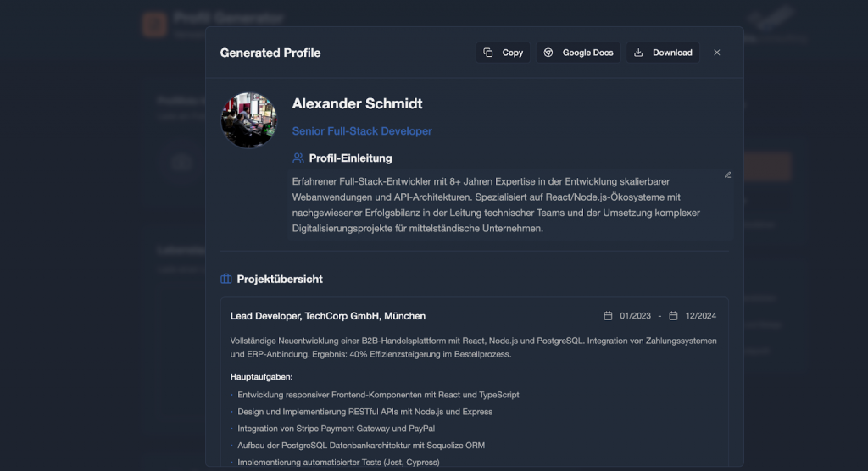This screenshot has height=471, width=868.
Task: Click the name Alexander Schmidt
Action: tap(357, 103)
